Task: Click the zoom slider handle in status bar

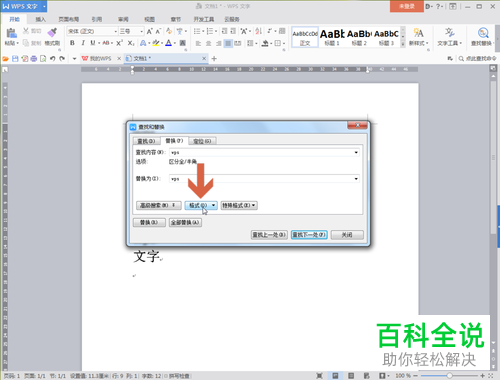Action: [x=449, y=376]
